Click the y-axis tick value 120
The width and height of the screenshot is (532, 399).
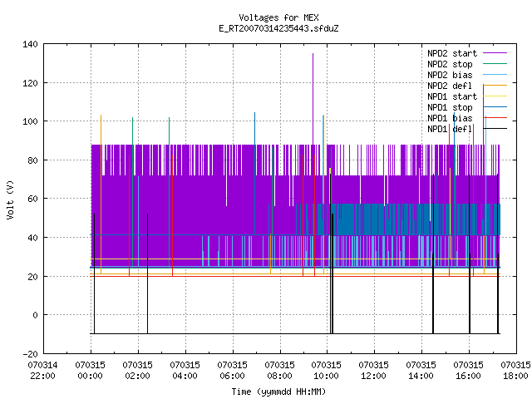pyautogui.click(x=30, y=83)
